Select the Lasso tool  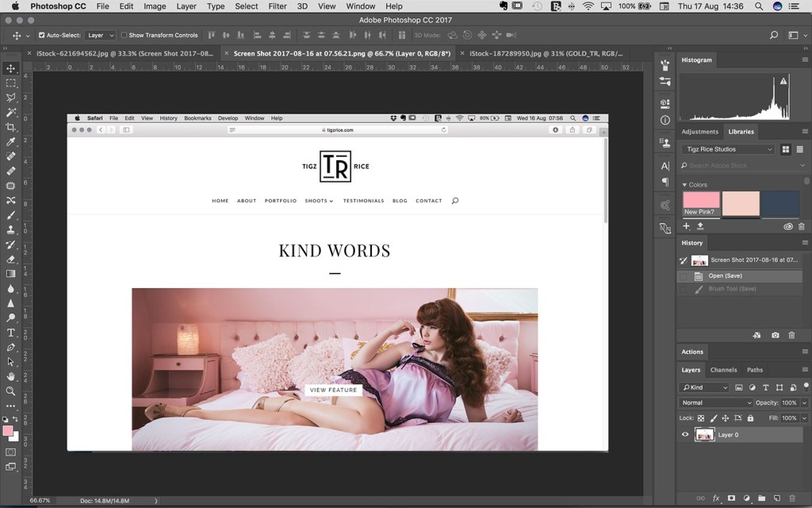[10, 97]
